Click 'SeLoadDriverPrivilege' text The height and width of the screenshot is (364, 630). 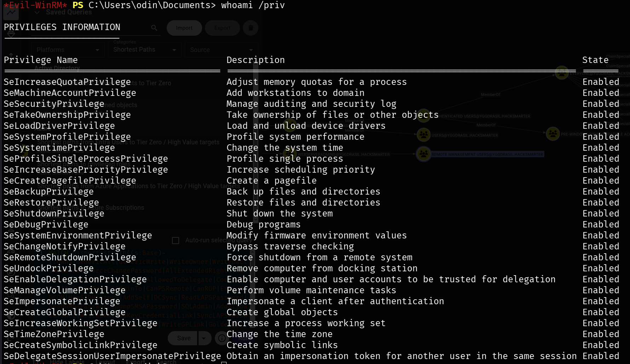59,126
